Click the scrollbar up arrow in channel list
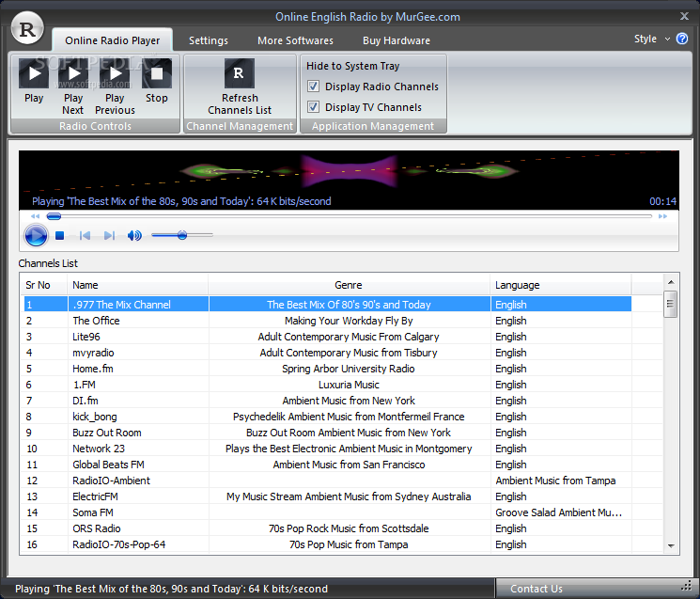The height and width of the screenshot is (599, 700). coord(670,282)
